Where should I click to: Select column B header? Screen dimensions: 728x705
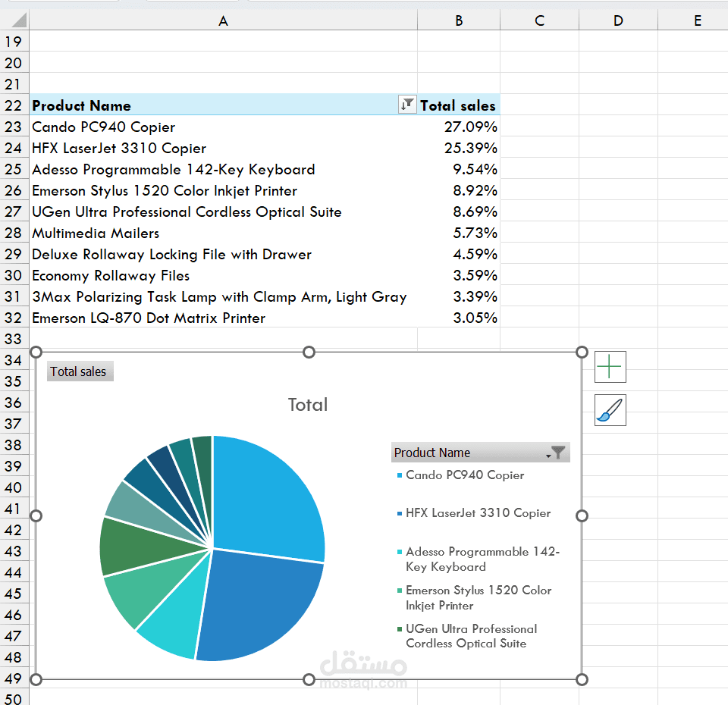click(459, 20)
